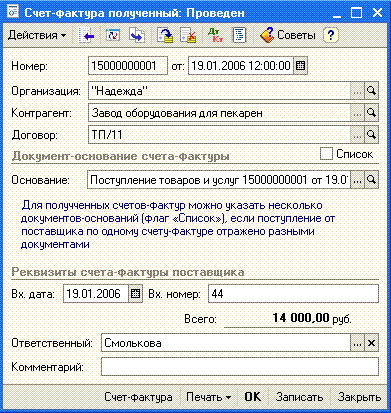Click the Вх. дата field

(96, 294)
